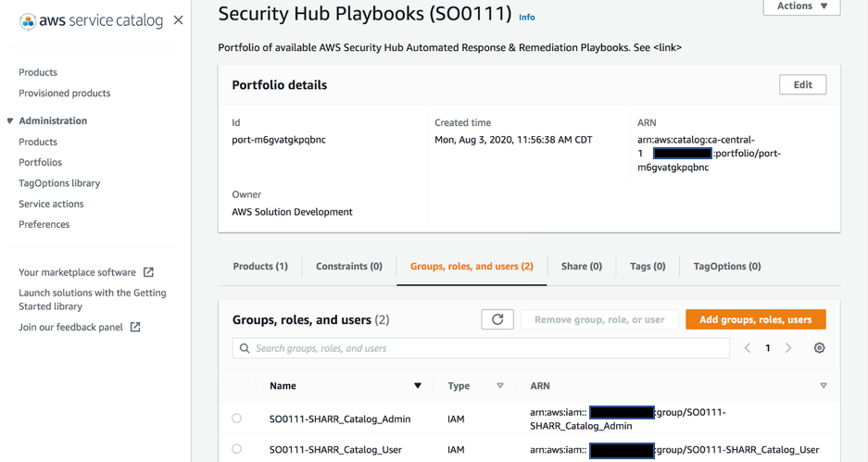
Task: Switch to Products (1) tab
Action: [x=260, y=266]
